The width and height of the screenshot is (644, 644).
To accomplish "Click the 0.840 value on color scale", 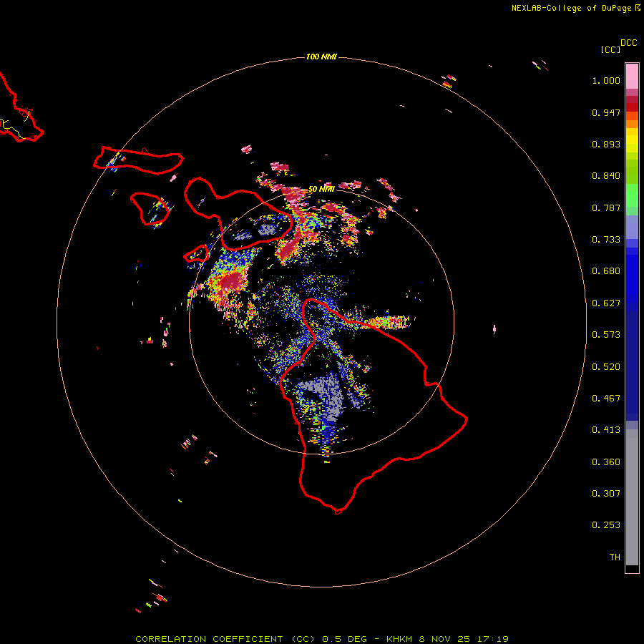I will tap(606, 176).
